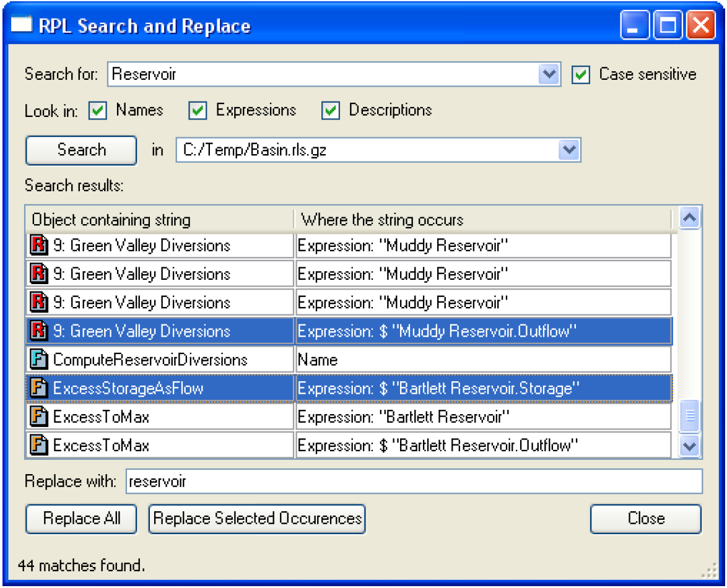
Task: Click the resize grip in the status bar
Action: tap(708, 569)
